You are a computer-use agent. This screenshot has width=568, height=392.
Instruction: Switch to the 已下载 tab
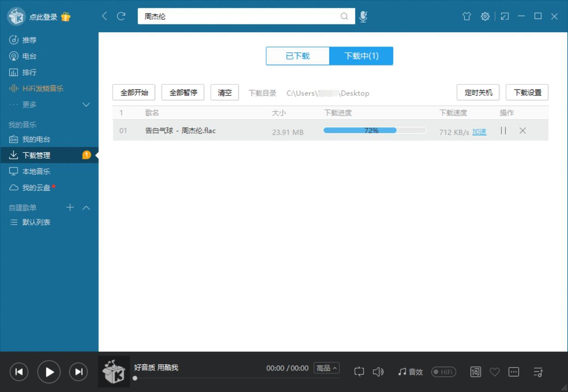coord(297,55)
